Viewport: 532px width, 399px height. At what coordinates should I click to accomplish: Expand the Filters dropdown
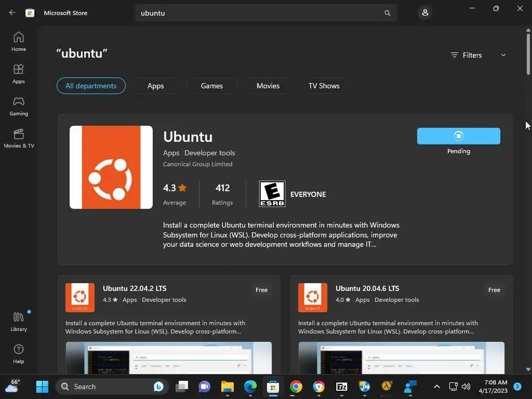click(x=478, y=55)
